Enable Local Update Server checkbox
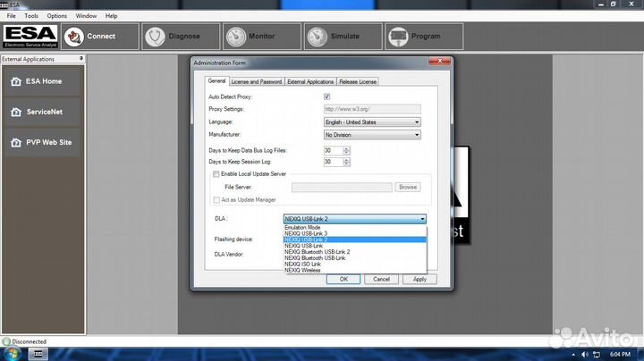 click(x=216, y=174)
